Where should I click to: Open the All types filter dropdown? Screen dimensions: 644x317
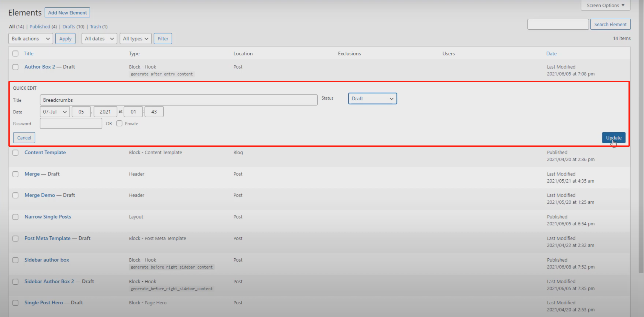coord(135,39)
